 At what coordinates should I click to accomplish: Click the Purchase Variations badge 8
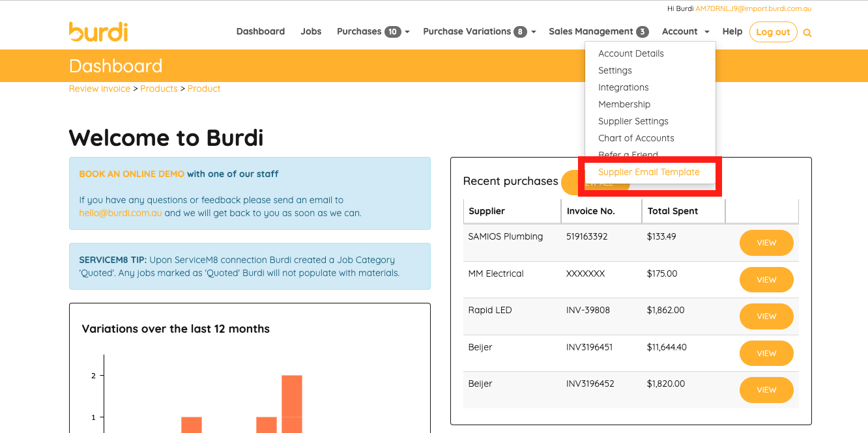pyautogui.click(x=520, y=32)
